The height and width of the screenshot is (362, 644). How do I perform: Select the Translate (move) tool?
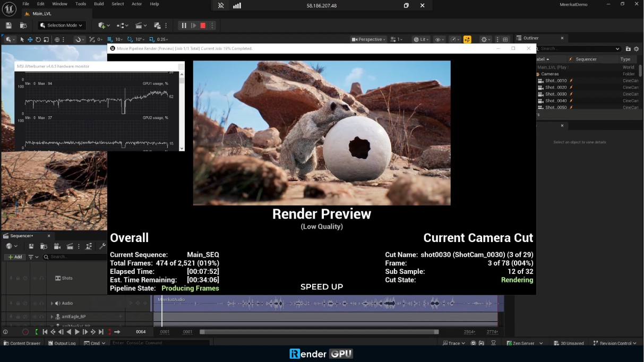[x=30, y=39]
